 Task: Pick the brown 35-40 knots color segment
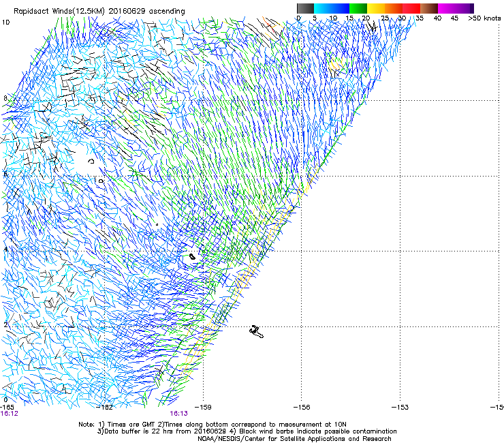tap(429, 8)
